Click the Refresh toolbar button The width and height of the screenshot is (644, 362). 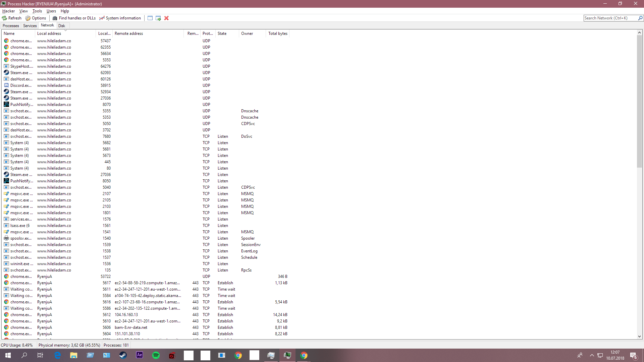point(12,18)
